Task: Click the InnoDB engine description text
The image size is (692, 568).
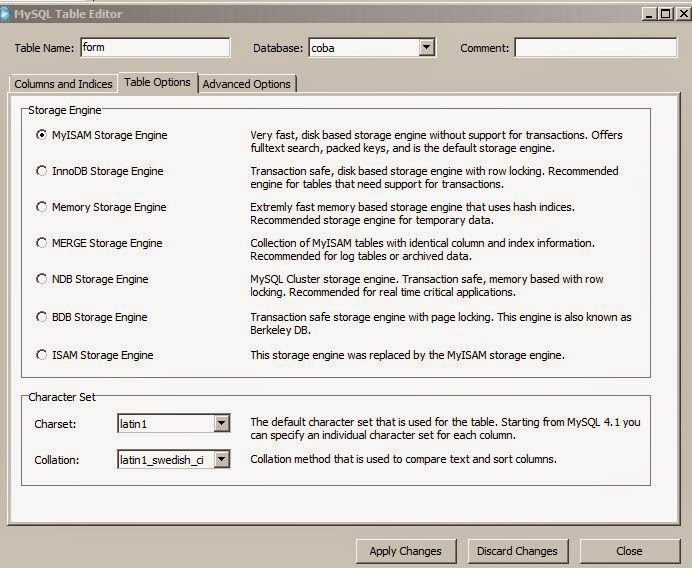Action: [434, 177]
